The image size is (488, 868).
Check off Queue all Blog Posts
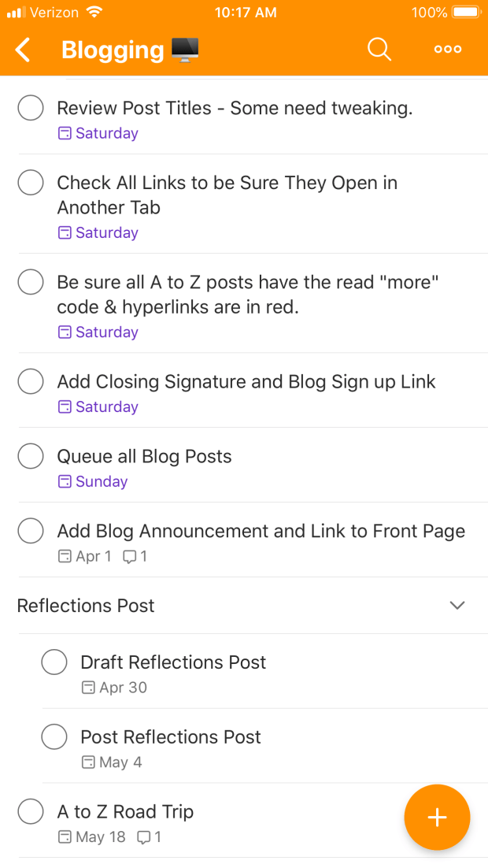[x=31, y=456]
